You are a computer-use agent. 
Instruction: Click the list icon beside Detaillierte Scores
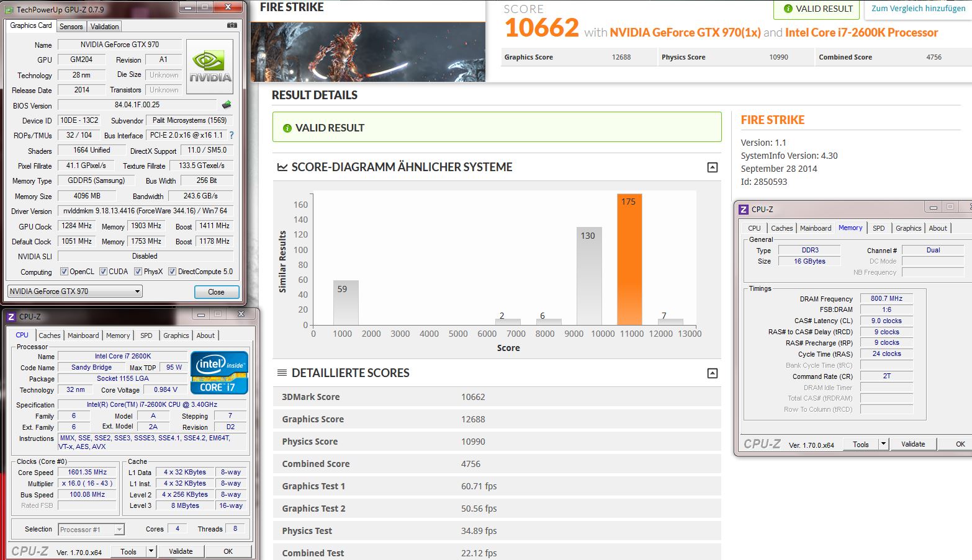tap(282, 373)
